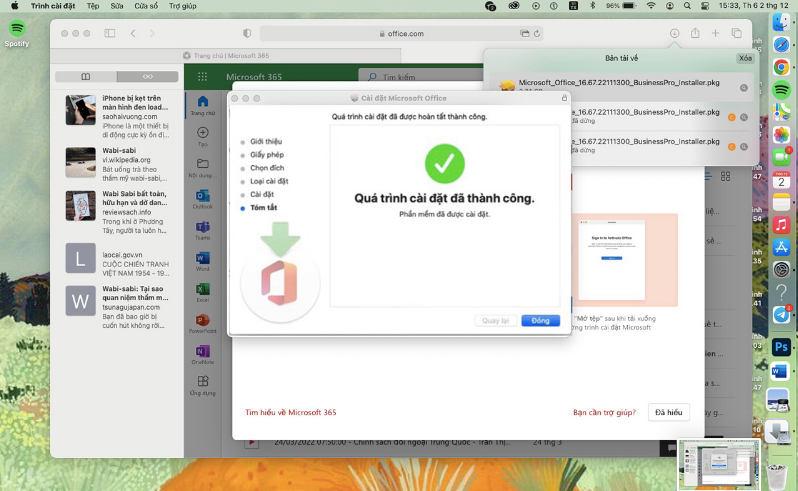
Task: Click the Xóa button in downloads list
Action: 744,59
